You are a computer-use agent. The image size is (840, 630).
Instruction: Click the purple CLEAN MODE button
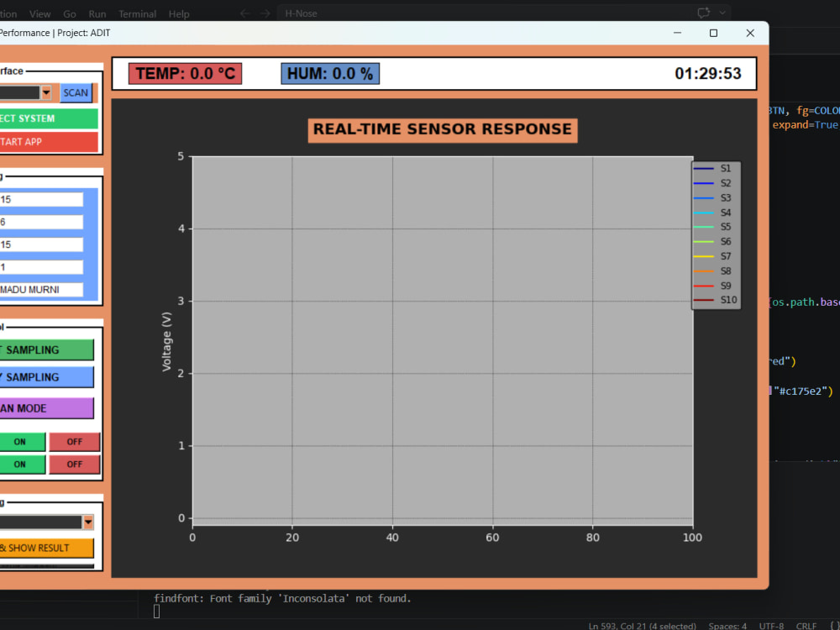(x=46, y=408)
